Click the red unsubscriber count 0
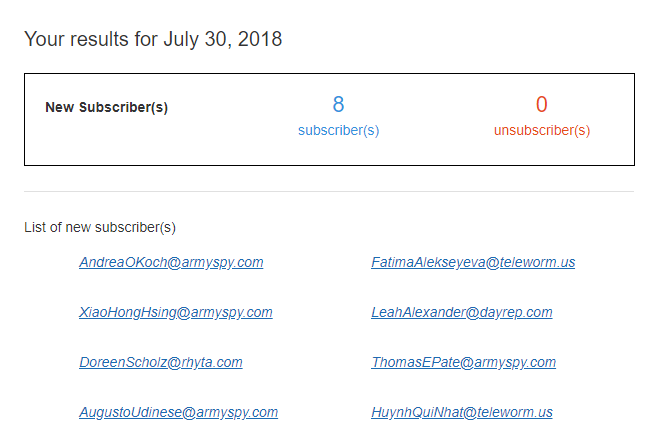 tap(542, 104)
